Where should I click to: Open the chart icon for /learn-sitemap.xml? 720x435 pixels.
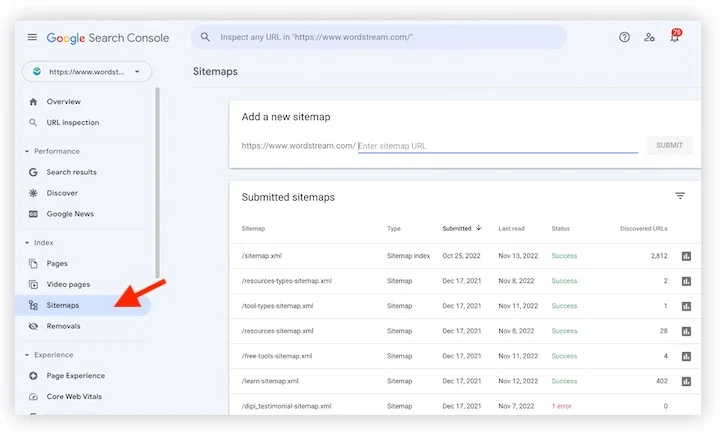pyautogui.click(x=686, y=381)
